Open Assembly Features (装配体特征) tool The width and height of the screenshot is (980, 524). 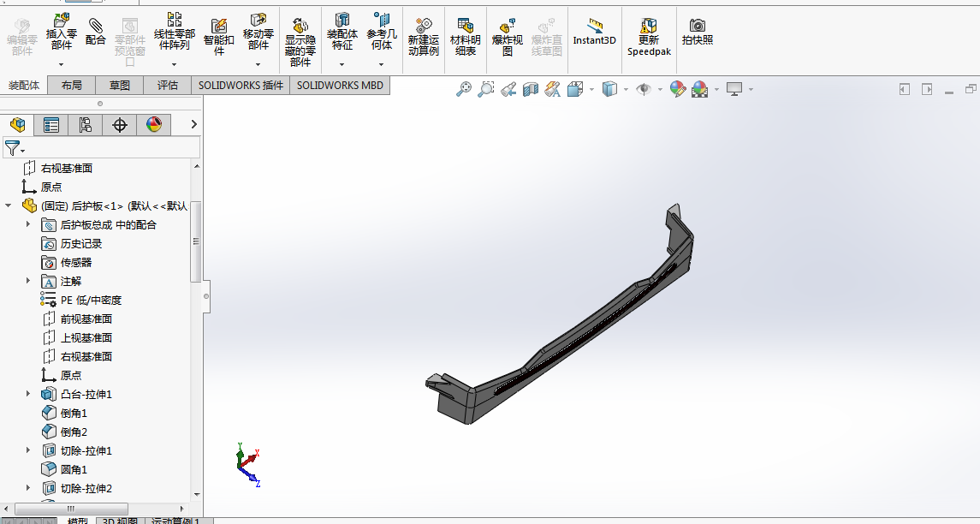342,32
